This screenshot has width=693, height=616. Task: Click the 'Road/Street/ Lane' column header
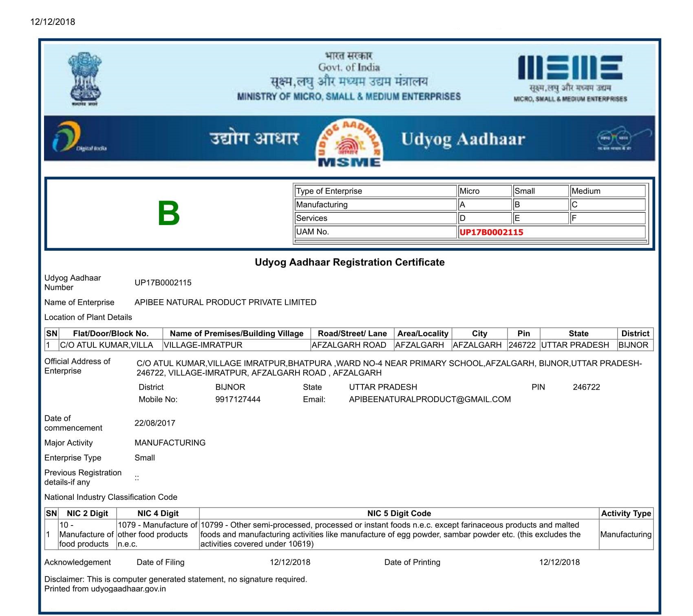pos(352,333)
